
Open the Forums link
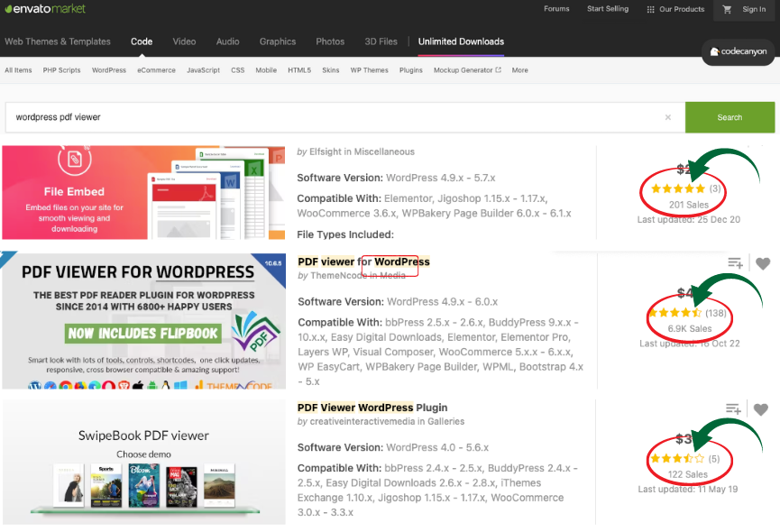coord(556,9)
